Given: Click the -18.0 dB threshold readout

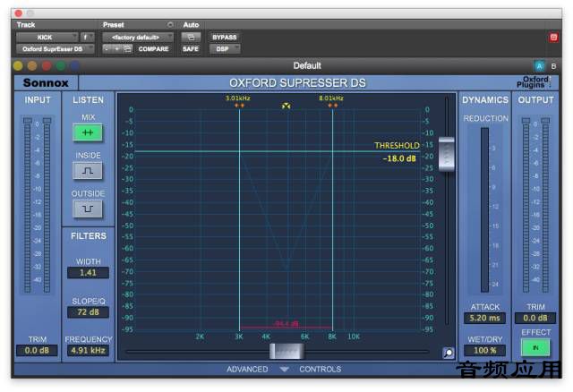Looking at the screenshot, I should (399, 158).
